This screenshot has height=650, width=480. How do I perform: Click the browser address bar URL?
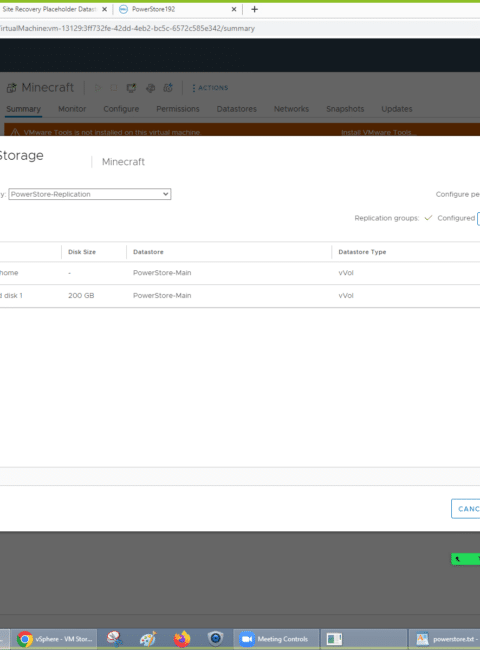(x=127, y=28)
